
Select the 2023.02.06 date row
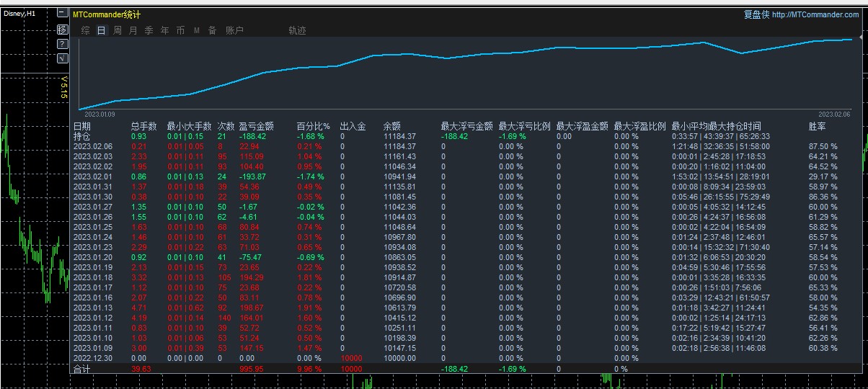93,146
